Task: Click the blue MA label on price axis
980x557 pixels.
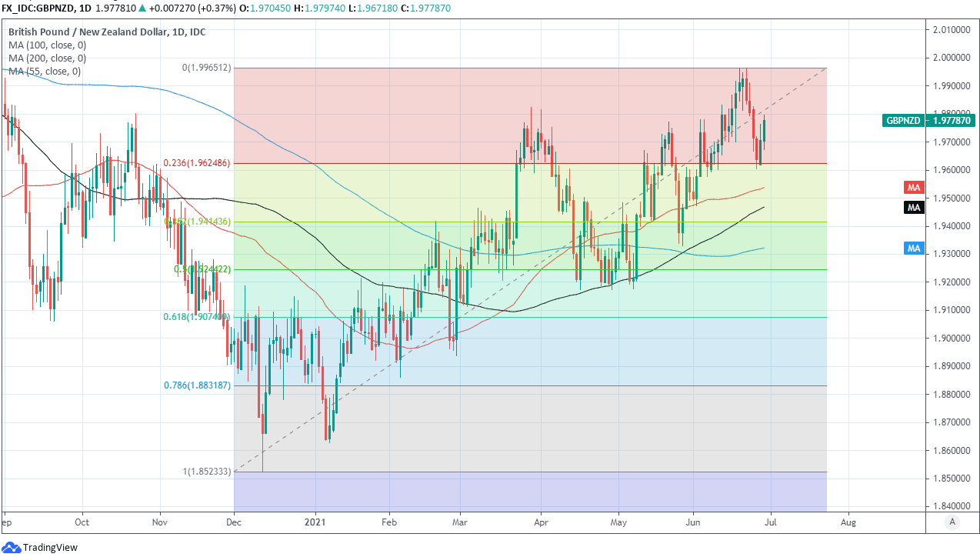Action: pyautogui.click(x=913, y=248)
